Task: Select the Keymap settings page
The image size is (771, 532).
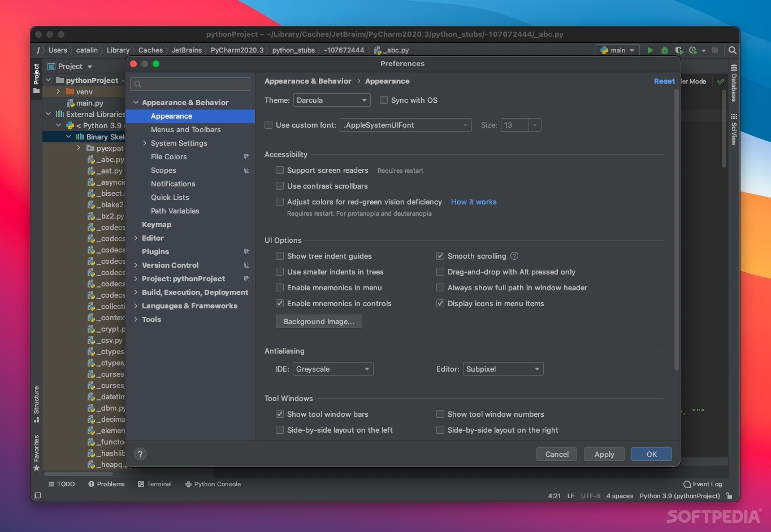Action: (x=157, y=224)
